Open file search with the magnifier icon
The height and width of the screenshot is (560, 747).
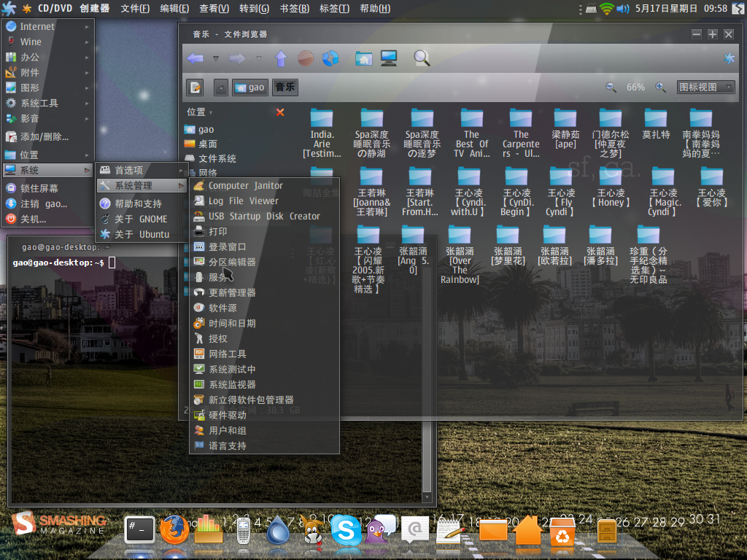[422, 58]
